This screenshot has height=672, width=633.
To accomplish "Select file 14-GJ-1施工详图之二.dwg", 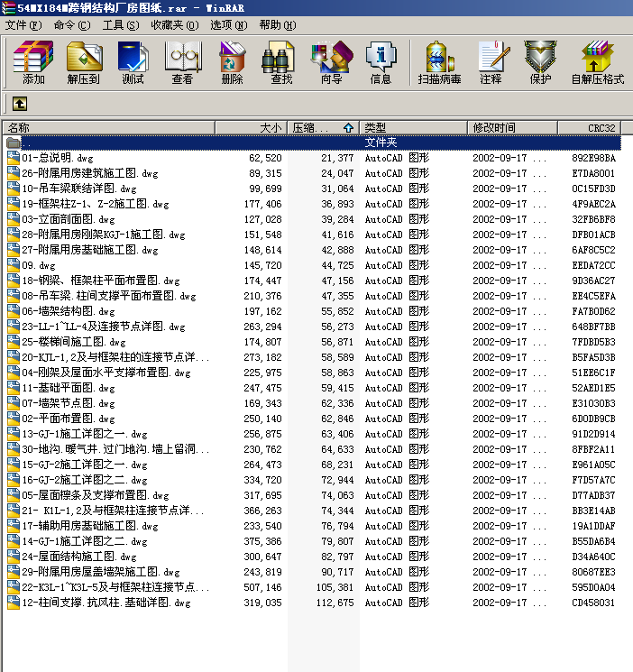I will coord(85,541).
